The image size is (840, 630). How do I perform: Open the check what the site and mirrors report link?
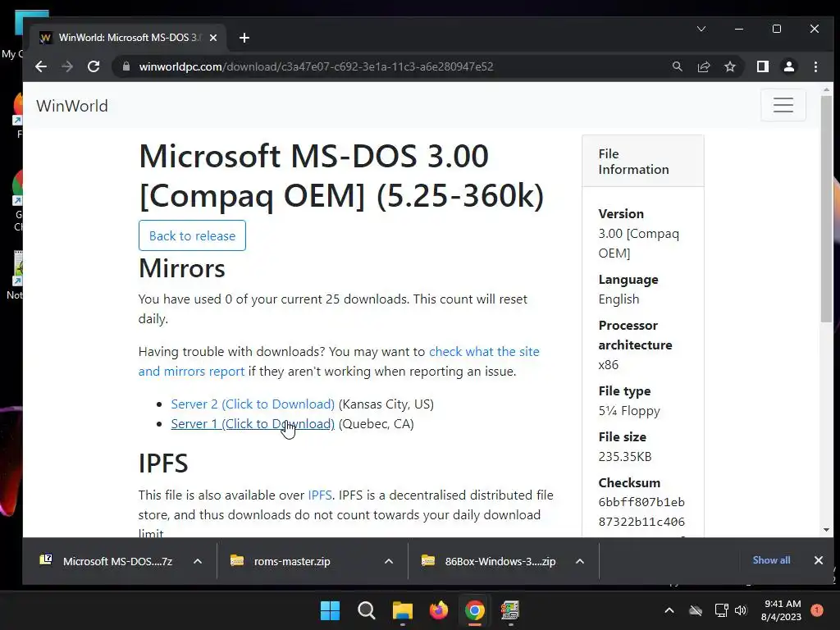339,362
